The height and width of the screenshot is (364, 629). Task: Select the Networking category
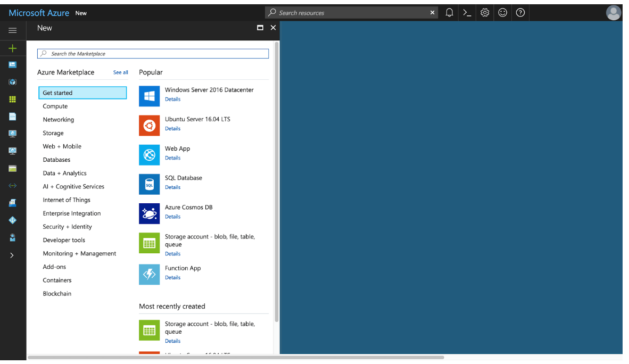point(58,120)
